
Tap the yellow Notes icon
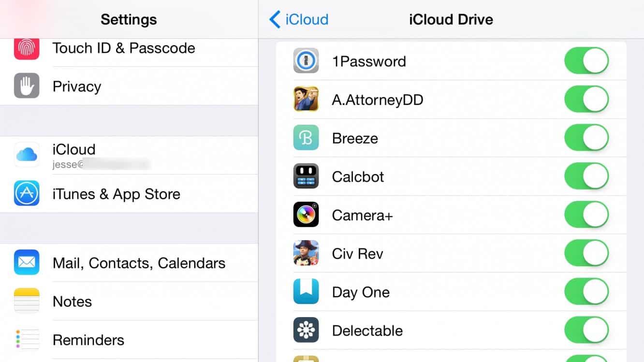(27, 301)
